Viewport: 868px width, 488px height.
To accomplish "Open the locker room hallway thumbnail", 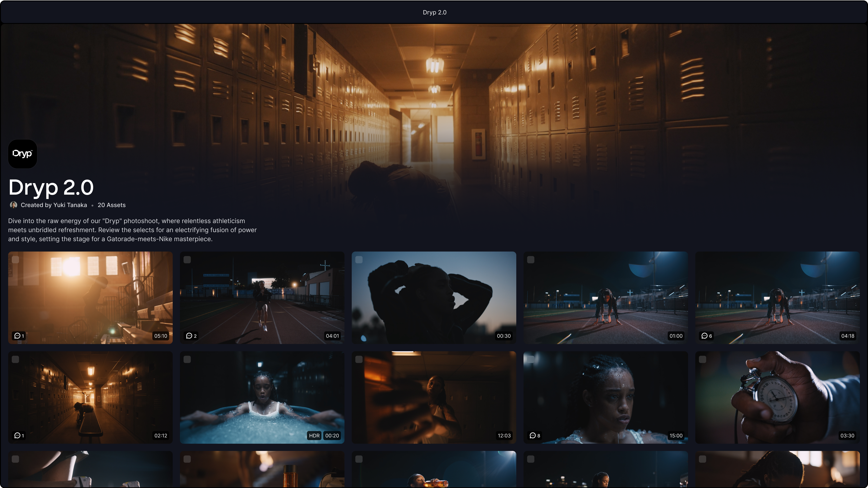I will coord(90,397).
